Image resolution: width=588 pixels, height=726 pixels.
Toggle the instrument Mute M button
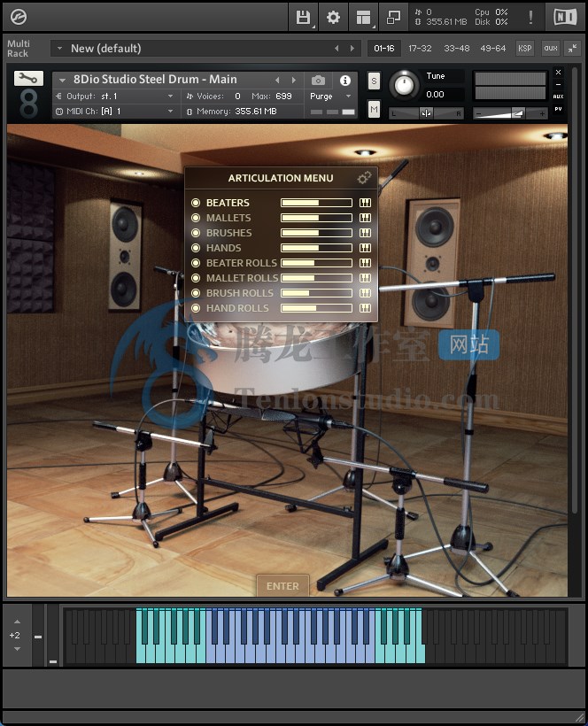click(x=374, y=110)
